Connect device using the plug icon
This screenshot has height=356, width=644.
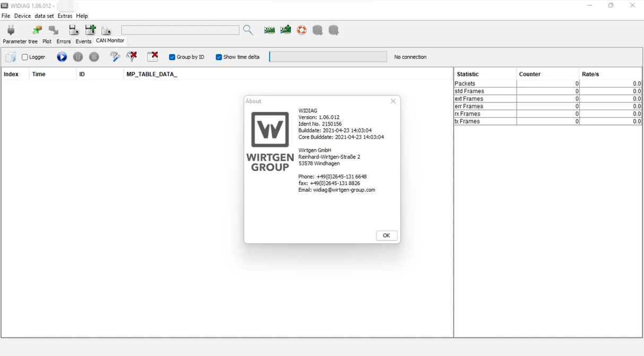point(11,30)
